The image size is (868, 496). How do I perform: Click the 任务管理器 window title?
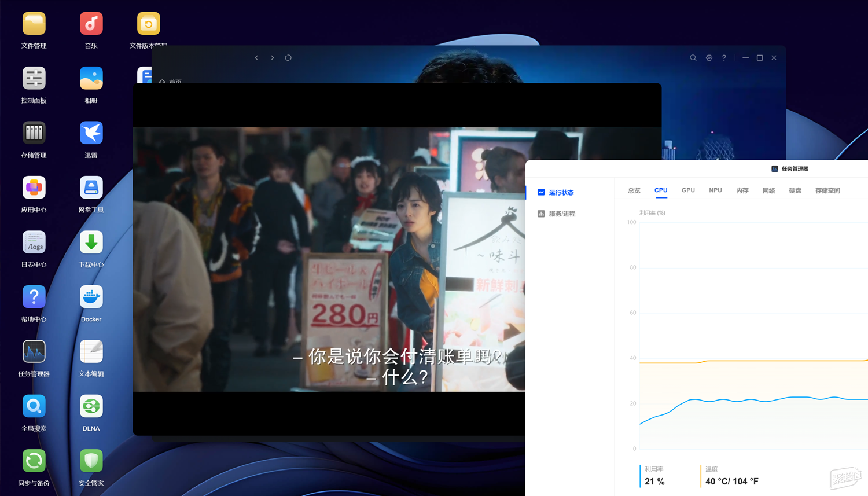tap(795, 169)
